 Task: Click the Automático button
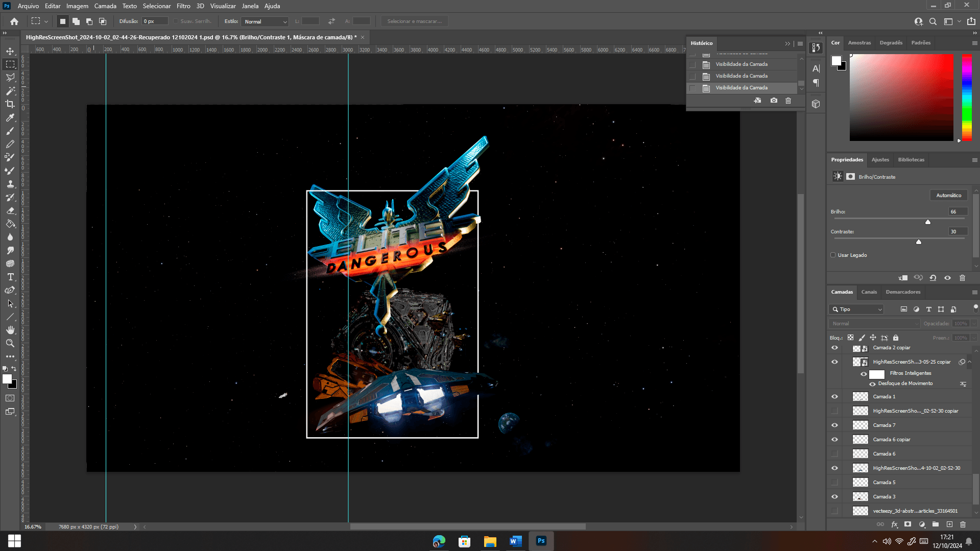(x=948, y=196)
